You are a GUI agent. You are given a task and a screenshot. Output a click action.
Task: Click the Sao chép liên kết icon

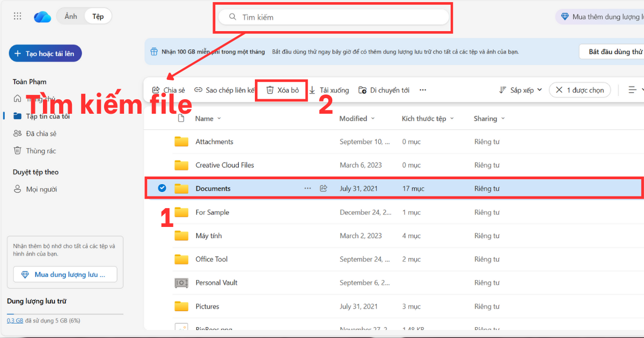click(x=197, y=90)
